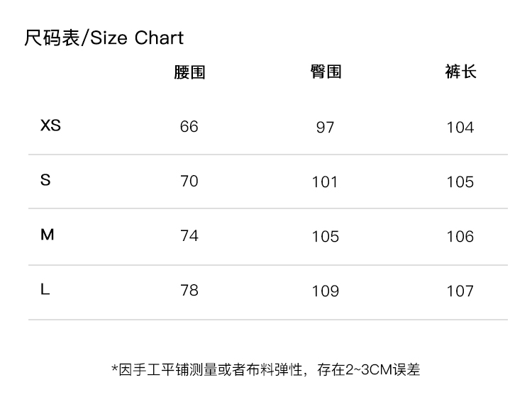Viewport: 532px width, 409px height.
Task: Click the 尺码表/Size Chart title
Action: pos(104,38)
